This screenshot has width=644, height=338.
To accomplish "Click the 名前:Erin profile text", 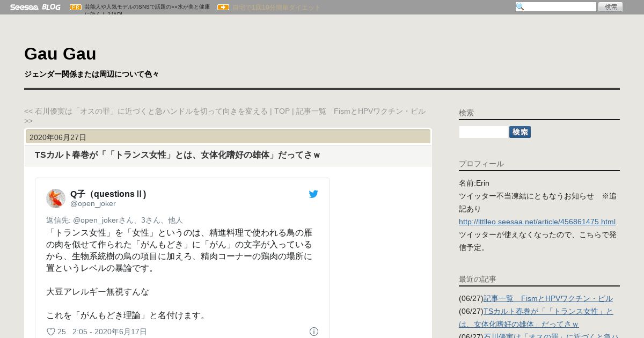I will pos(474,183).
